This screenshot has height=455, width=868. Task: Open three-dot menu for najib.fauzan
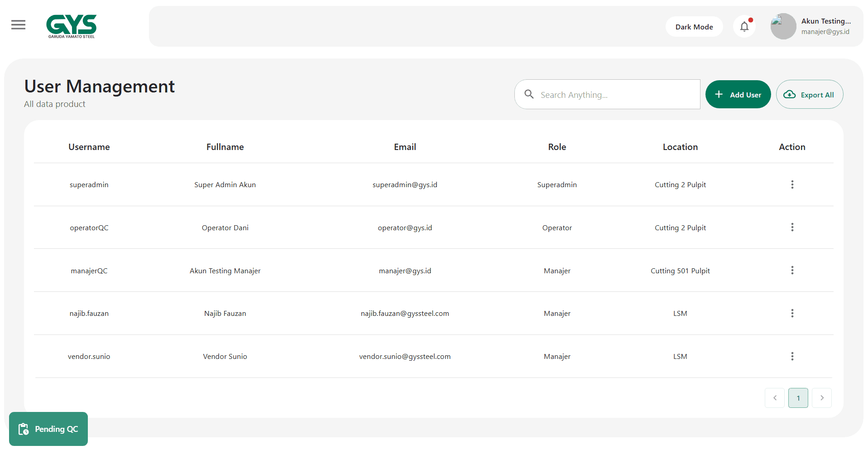pyautogui.click(x=792, y=314)
